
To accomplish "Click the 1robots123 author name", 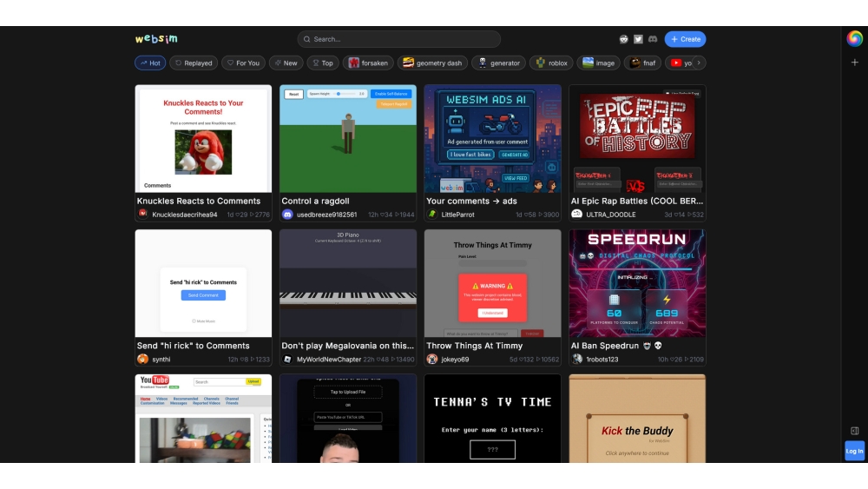I will point(602,360).
